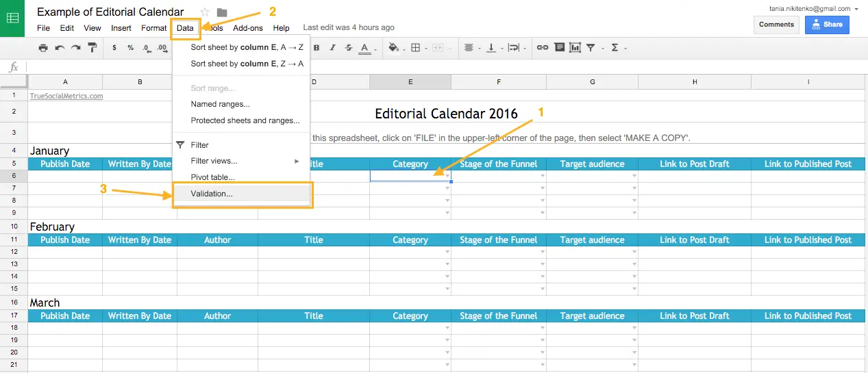Toggle strikethrough formatting

click(349, 48)
